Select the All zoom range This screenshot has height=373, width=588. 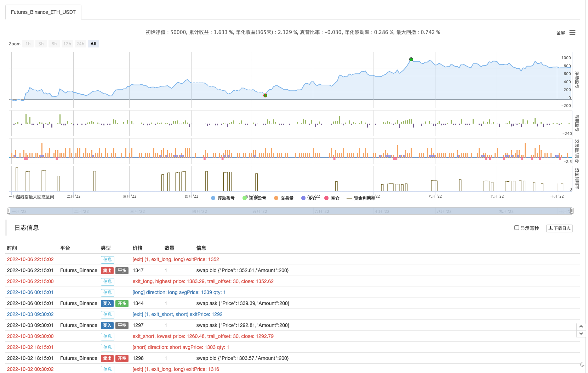(93, 44)
